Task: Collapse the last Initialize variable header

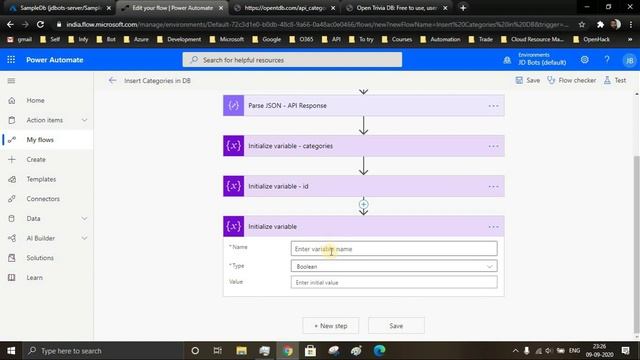Action: pyautogui.click(x=363, y=227)
